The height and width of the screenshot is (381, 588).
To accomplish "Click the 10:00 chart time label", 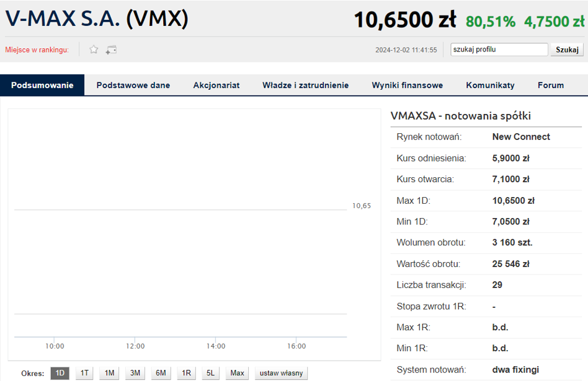I will coord(55,346).
